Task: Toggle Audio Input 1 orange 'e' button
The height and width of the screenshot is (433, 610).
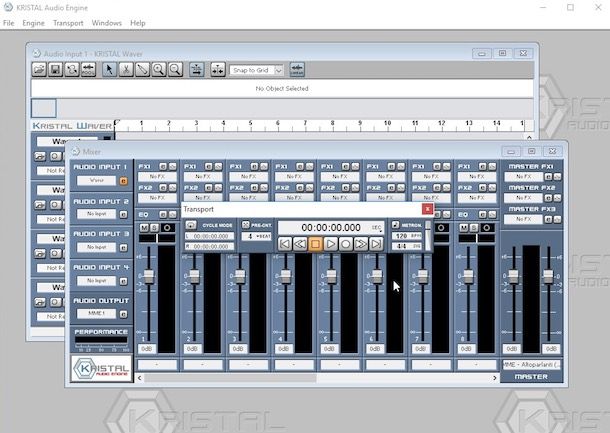Action: (x=123, y=181)
